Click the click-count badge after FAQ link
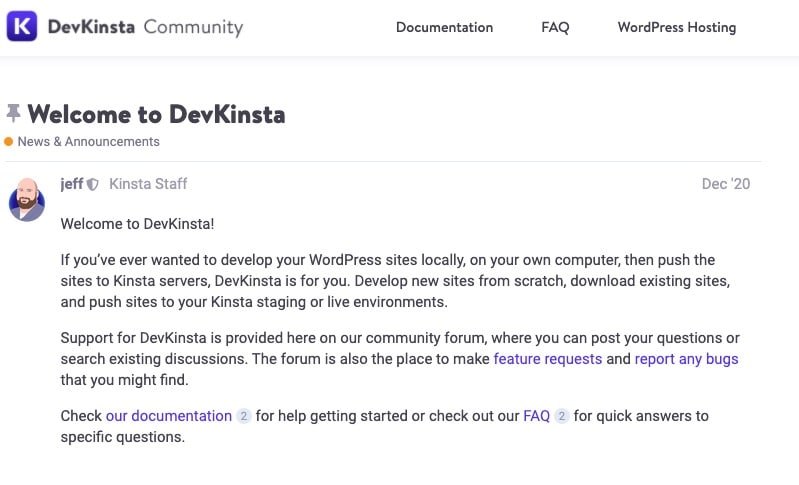Viewport: 799px width, 485px height. (562, 416)
